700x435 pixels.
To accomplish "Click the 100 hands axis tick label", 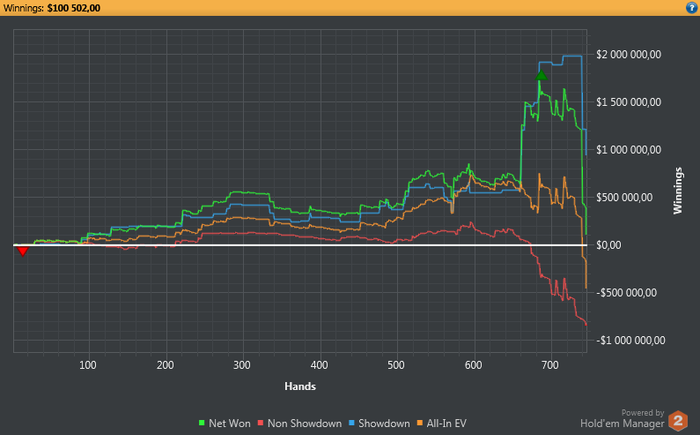I will pos(88,365).
